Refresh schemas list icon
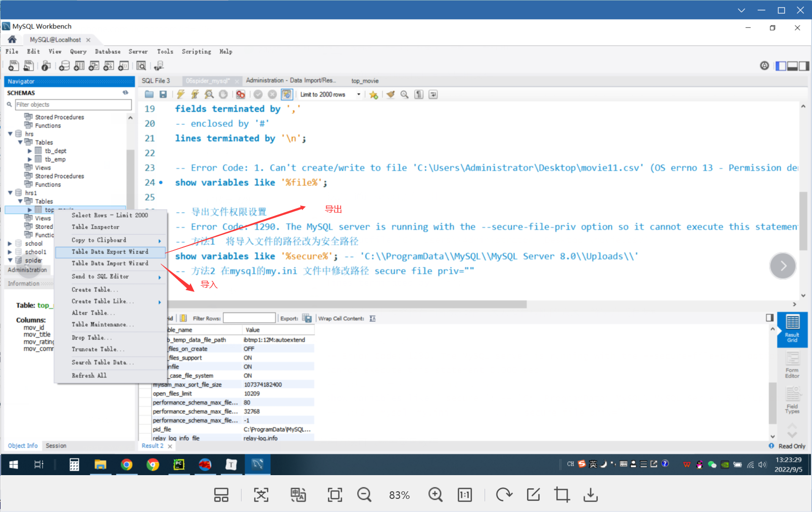 pyautogui.click(x=125, y=92)
